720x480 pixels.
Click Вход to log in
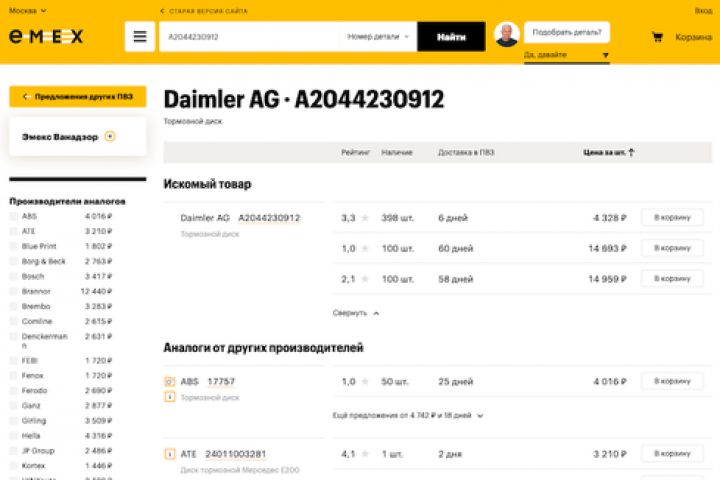click(703, 11)
